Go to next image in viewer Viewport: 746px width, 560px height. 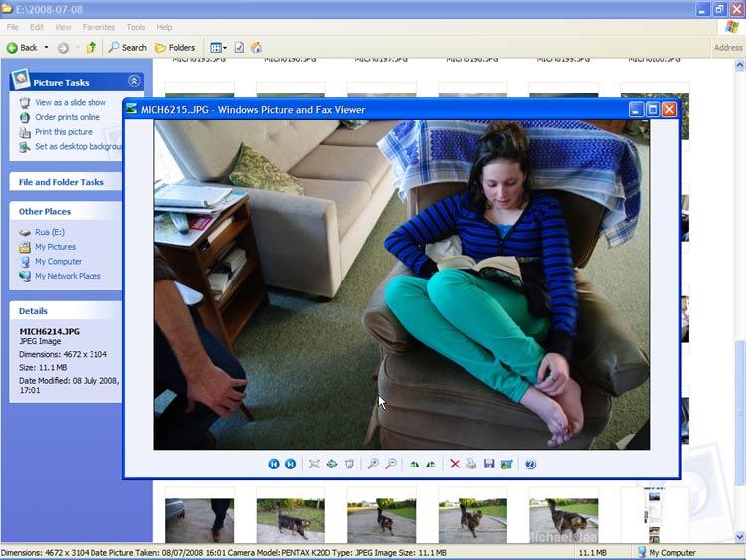pyautogui.click(x=290, y=464)
